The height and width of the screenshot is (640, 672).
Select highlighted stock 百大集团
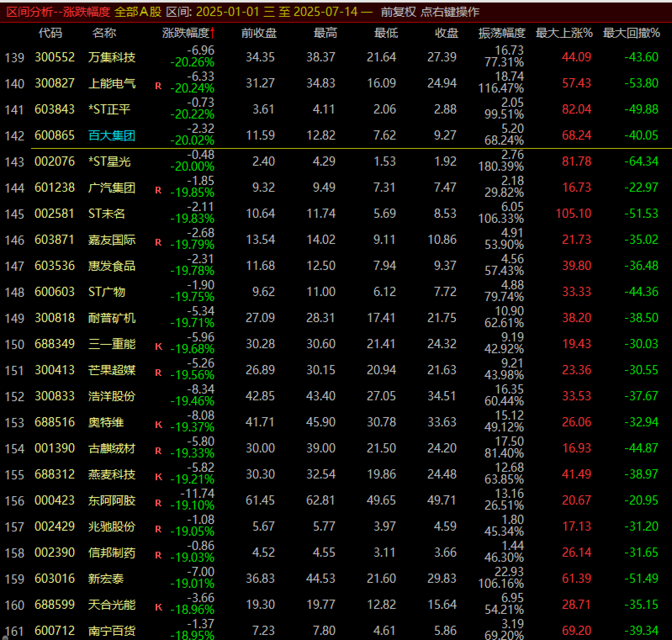pos(112,135)
